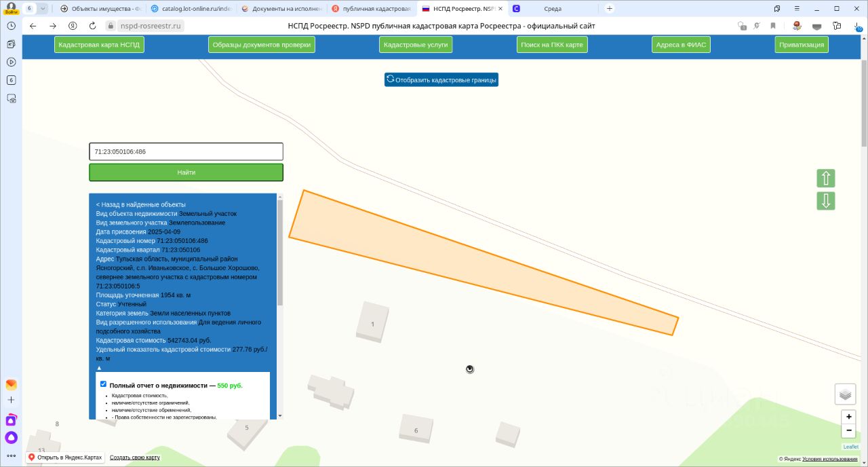Viewport: 868px width, 467px height.
Task: Expand the tab group dropdown arrow
Action: [43, 9]
